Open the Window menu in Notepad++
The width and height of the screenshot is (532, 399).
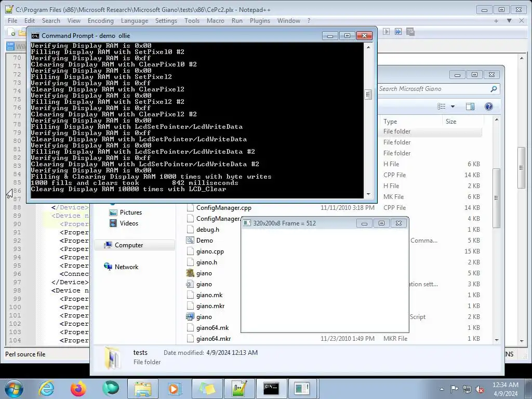tap(289, 21)
